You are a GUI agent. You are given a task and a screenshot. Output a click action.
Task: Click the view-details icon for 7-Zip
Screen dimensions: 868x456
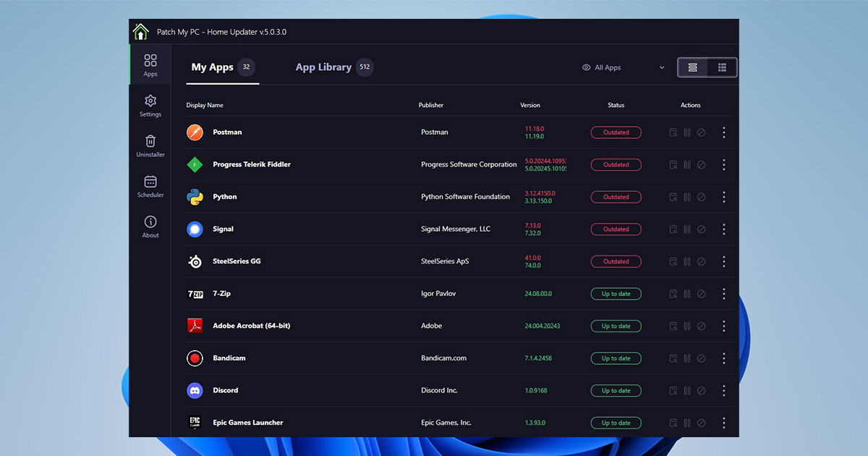(673, 294)
